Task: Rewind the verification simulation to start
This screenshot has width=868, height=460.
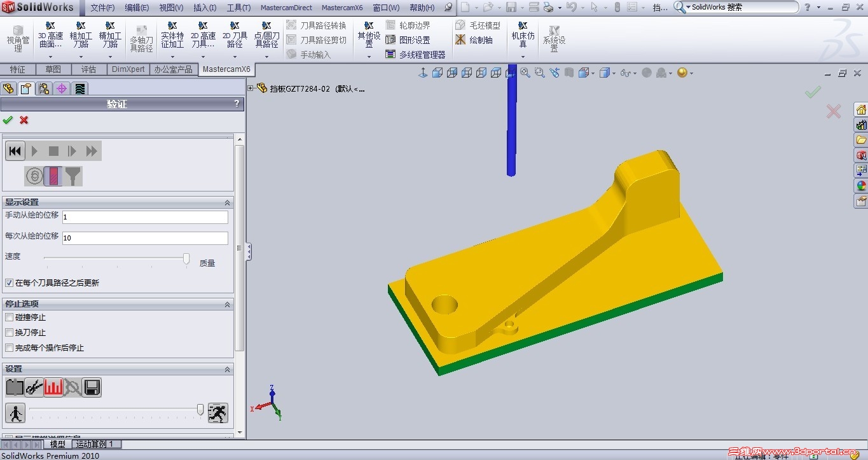Action: [x=15, y=151]
